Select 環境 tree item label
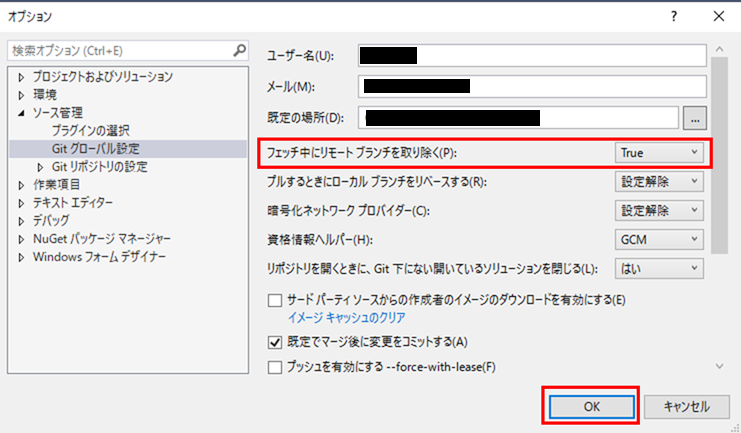Viewport: 741px width, 433px height. [45, 95]
